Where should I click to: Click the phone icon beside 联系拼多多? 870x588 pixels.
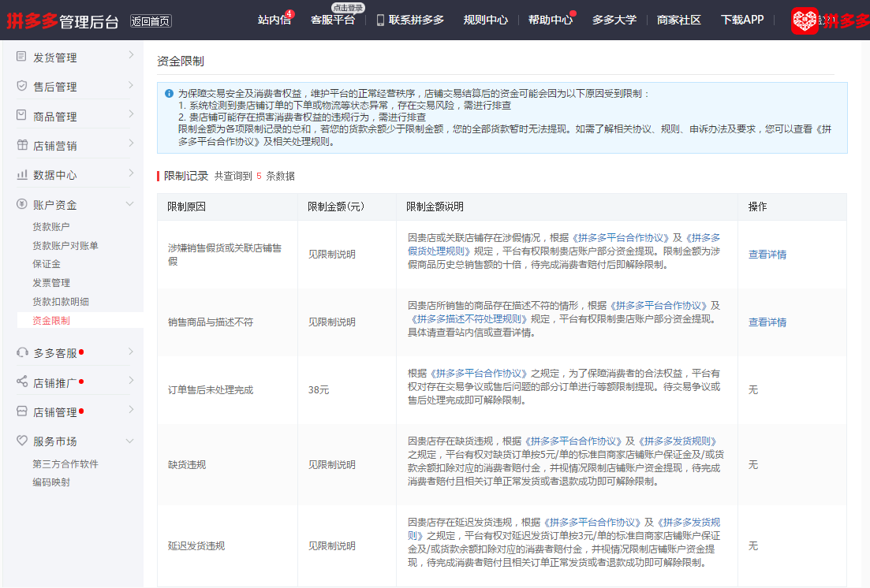380,20
